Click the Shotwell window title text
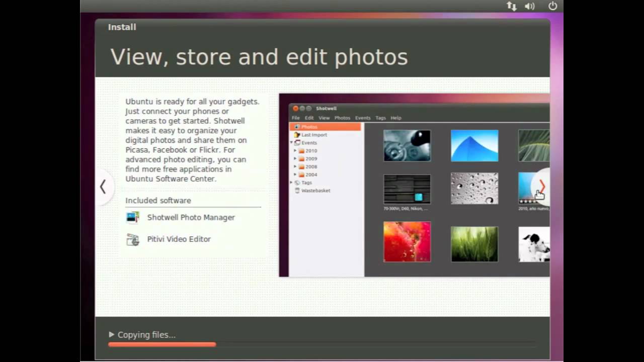Viewport: 644px width, 362px height. 326,108
